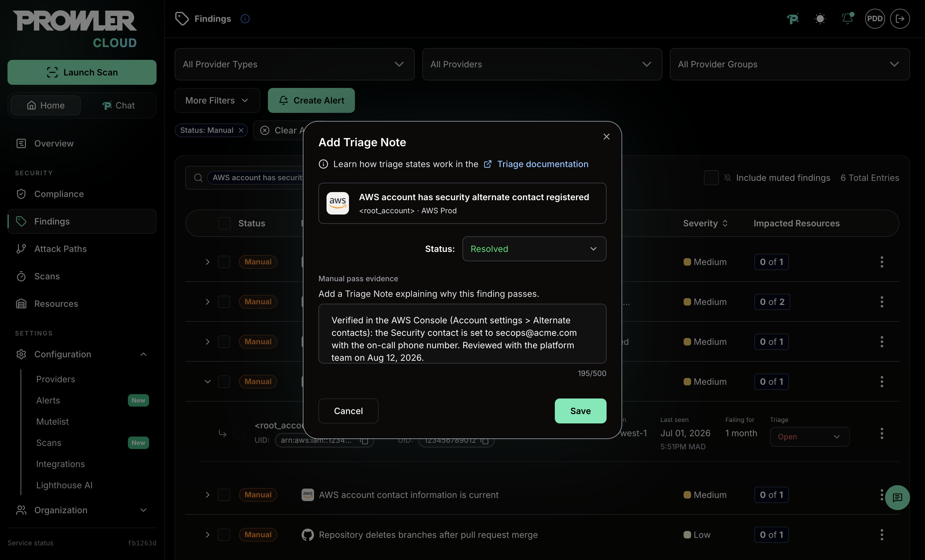Expand the Organization section

point(82,510)
